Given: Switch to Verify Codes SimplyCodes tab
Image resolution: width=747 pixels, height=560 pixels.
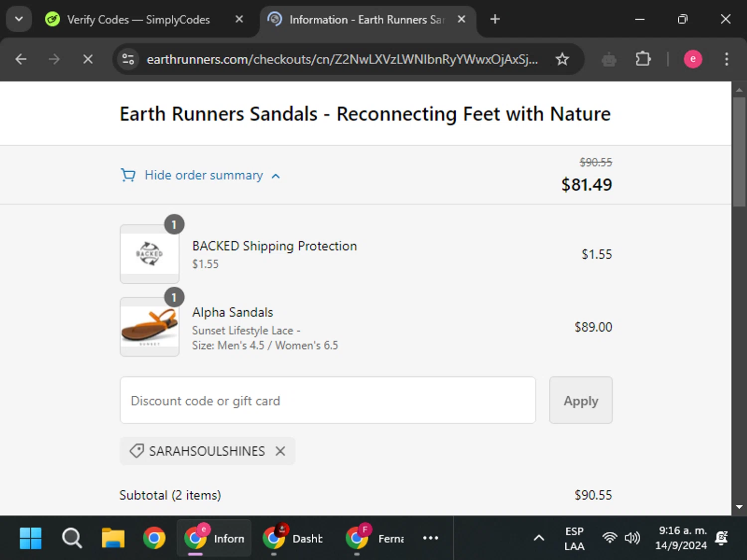Looking at the screenshot, I should [x=138, y=19].
